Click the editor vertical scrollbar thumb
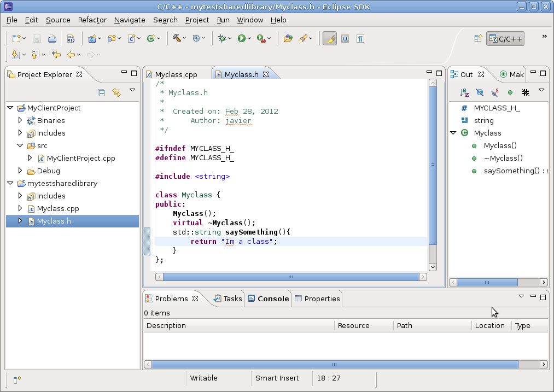 point(433,166)
